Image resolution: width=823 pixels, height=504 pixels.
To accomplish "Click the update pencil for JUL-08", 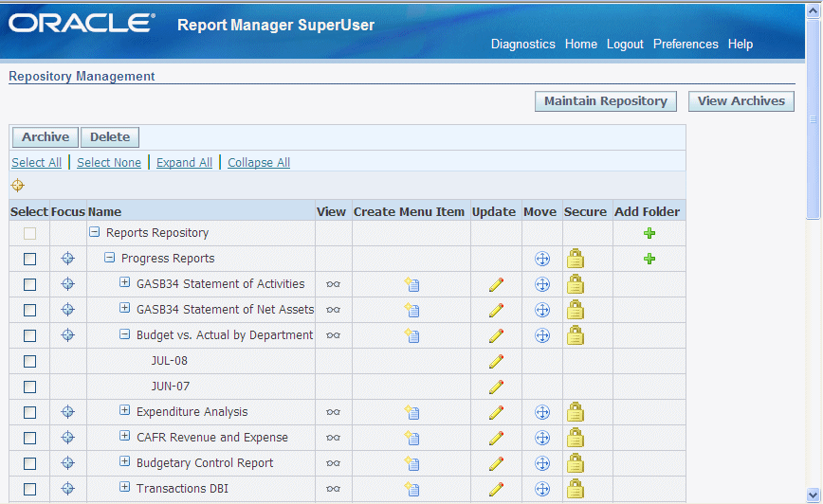I will pyautogui.click(x=496, y=361).
